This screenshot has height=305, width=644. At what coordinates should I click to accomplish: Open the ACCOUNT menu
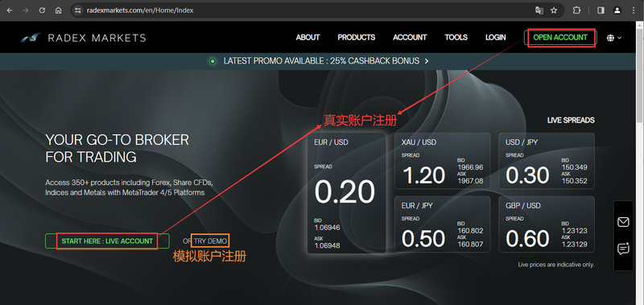click(410, 37)
